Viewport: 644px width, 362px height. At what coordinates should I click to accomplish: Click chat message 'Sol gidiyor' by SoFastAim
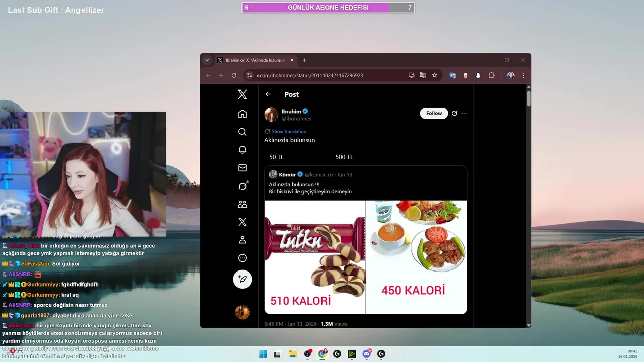(66, 264)
